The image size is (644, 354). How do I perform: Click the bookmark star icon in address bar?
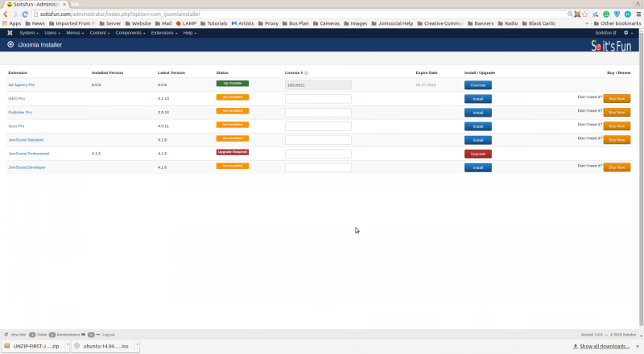coord(586,14)
